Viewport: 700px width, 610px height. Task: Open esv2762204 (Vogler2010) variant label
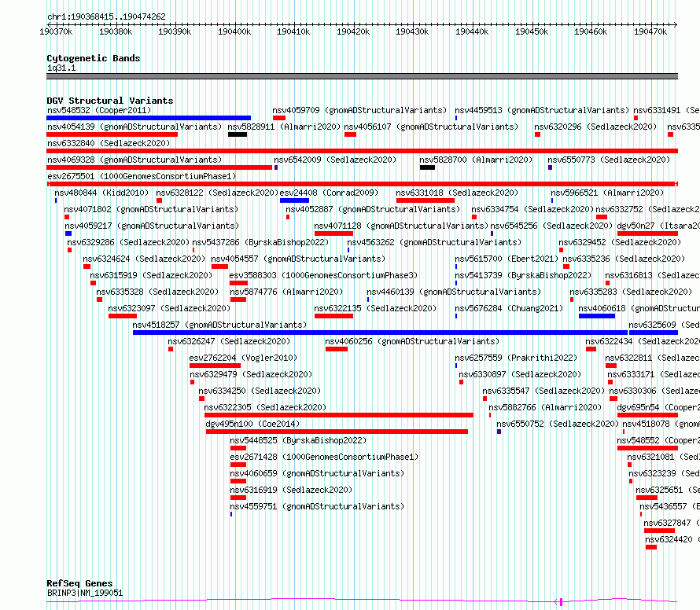[x=243, y=358]
